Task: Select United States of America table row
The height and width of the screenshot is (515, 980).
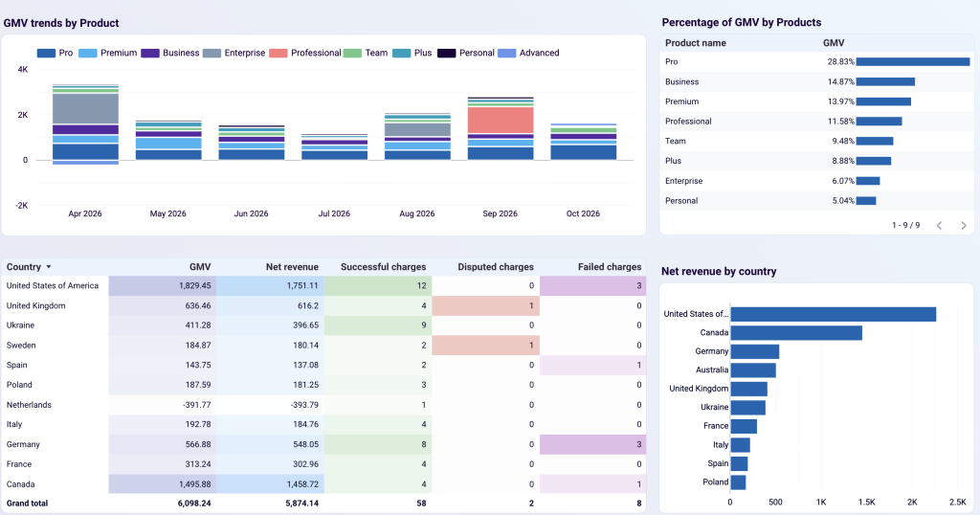Action: tap(323, 285)
